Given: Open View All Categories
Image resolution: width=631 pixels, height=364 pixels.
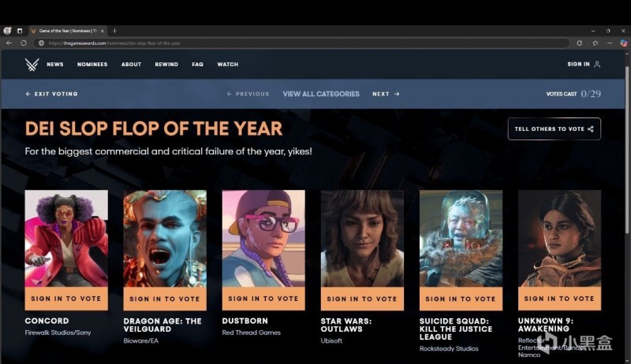Looking at the screenshot, I should tap(321, 94).
